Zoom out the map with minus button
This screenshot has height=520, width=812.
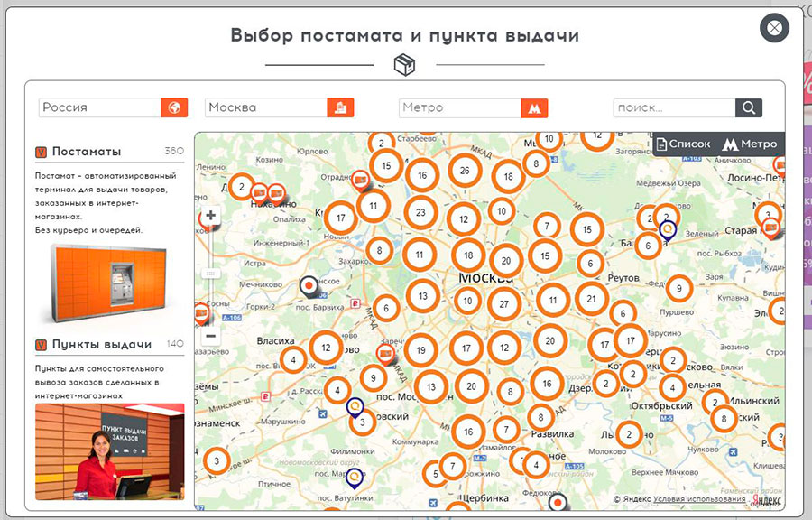[211, 336]
